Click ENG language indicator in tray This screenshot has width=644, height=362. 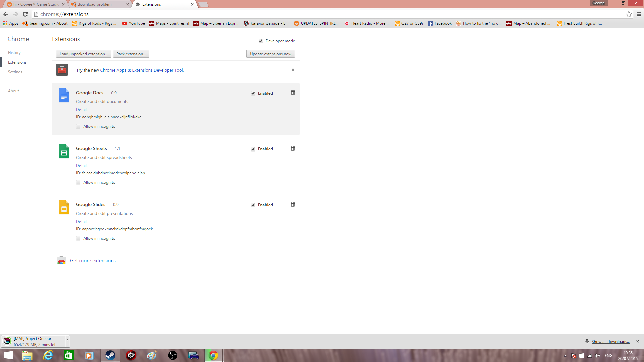(x=608, y=356)
